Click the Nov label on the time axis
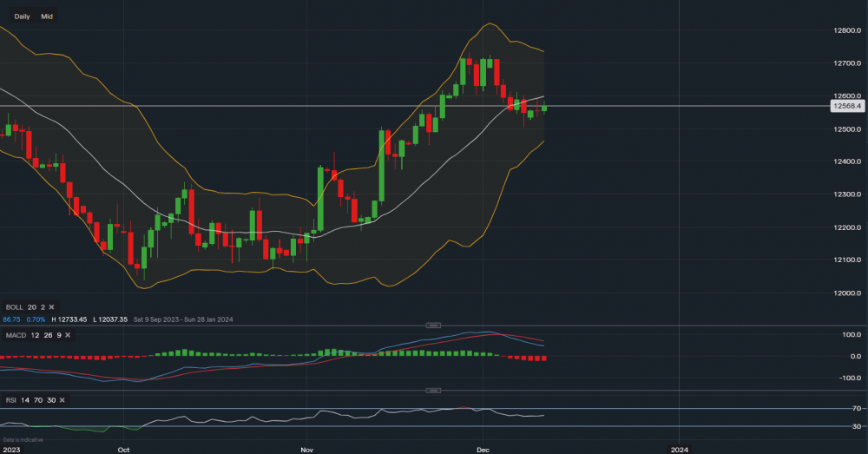 click(x=306, y=450)
